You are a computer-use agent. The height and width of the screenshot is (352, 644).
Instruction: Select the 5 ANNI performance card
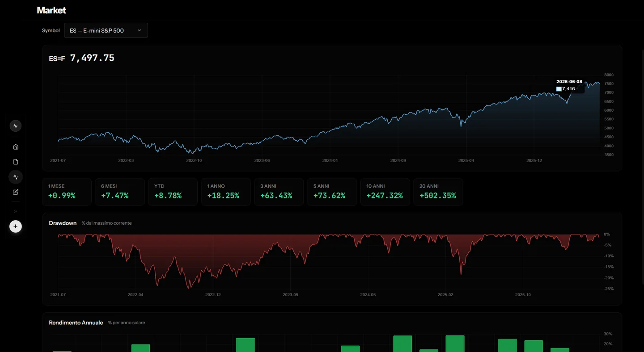pos(332,192)
